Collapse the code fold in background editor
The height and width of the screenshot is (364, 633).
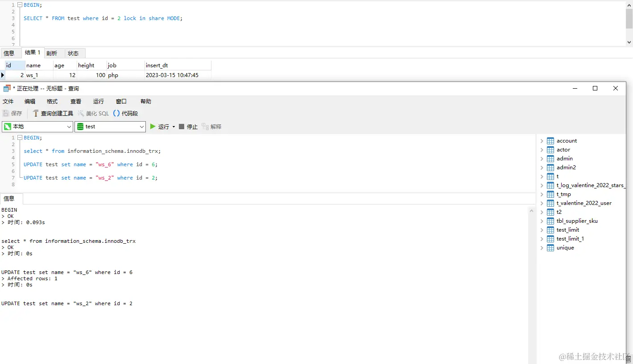pos(20,5)
